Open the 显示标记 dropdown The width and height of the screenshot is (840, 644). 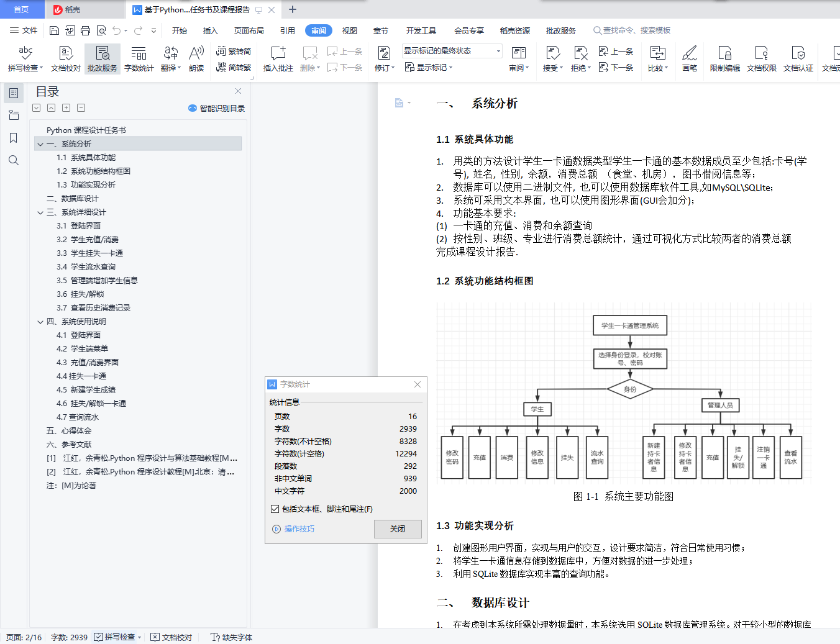pyautogui.click(x=450, y=68)
